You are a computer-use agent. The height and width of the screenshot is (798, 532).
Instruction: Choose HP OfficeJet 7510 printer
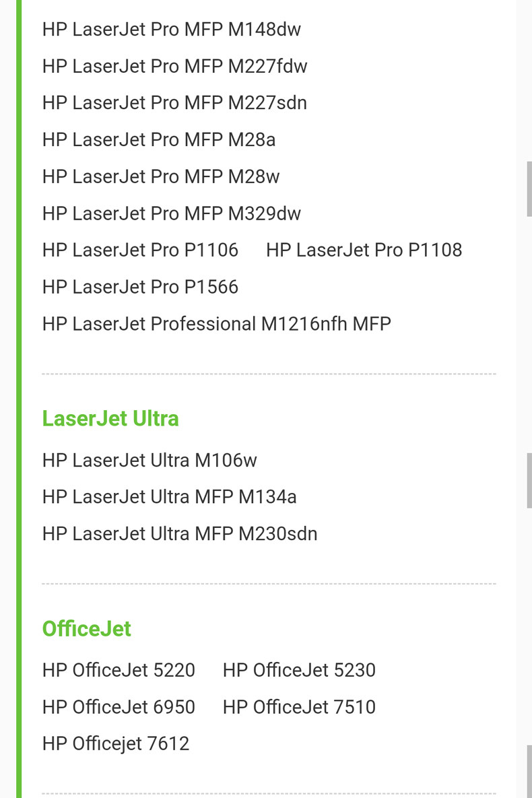coord(299,707)
